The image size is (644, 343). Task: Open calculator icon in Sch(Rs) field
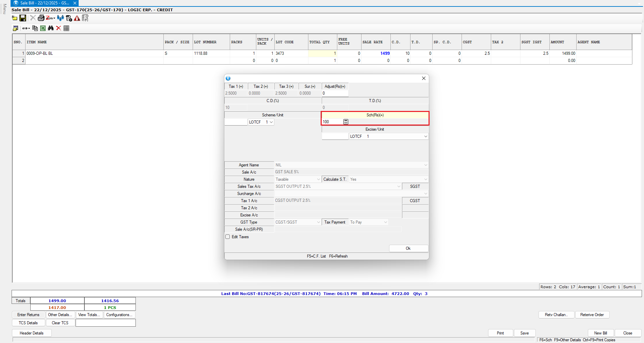(345, 122)
